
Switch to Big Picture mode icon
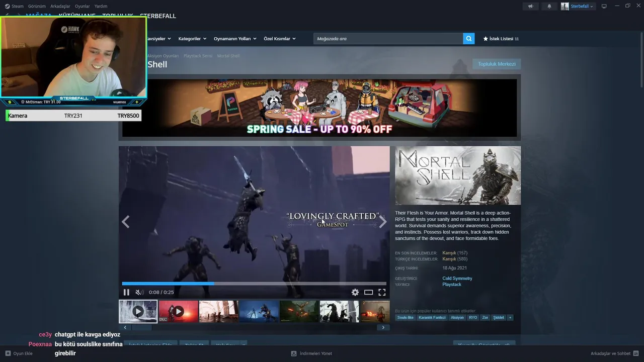604,6
